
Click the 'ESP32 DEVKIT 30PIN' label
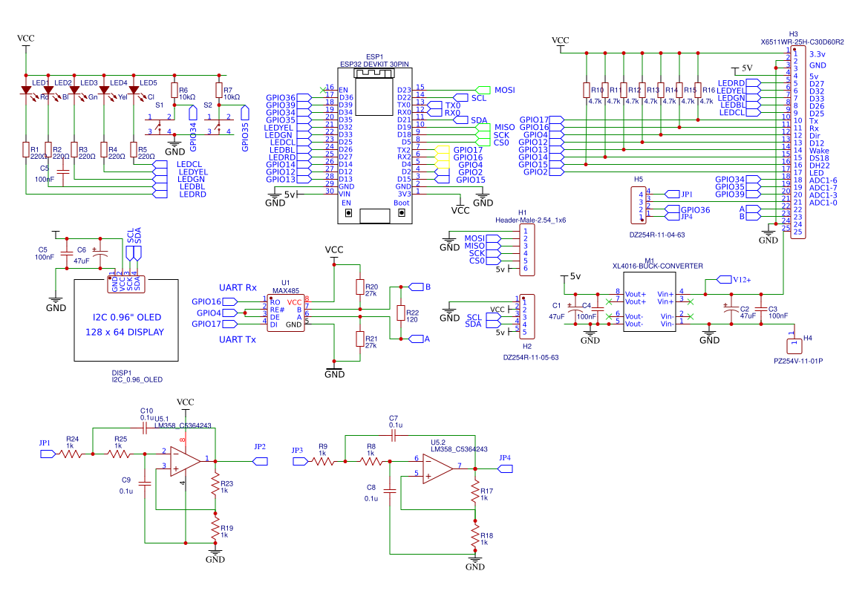375,65
